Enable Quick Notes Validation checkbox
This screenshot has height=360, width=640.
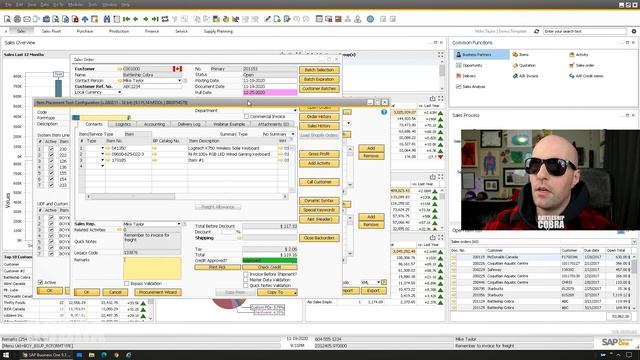pyautogui.click(x=246, y=285)
